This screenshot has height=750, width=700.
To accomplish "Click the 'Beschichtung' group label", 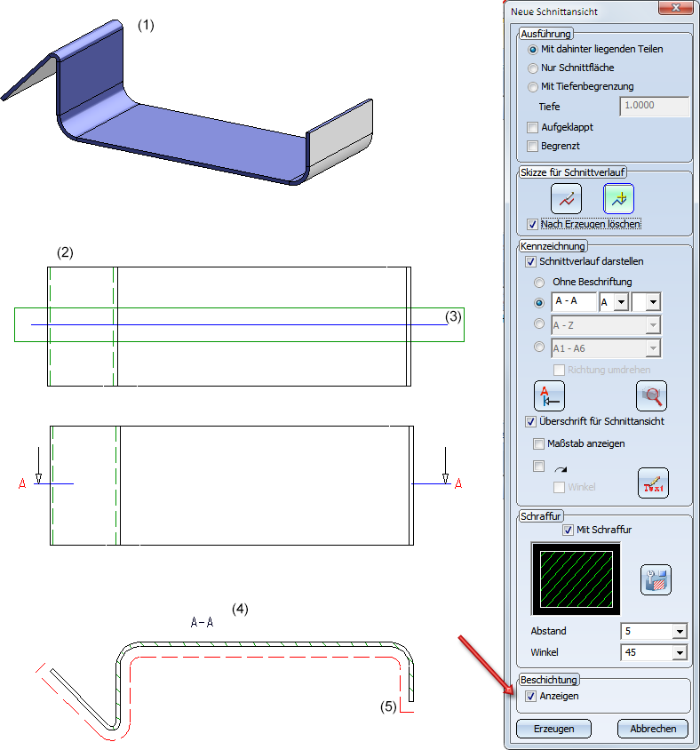I will click(548, 680).
